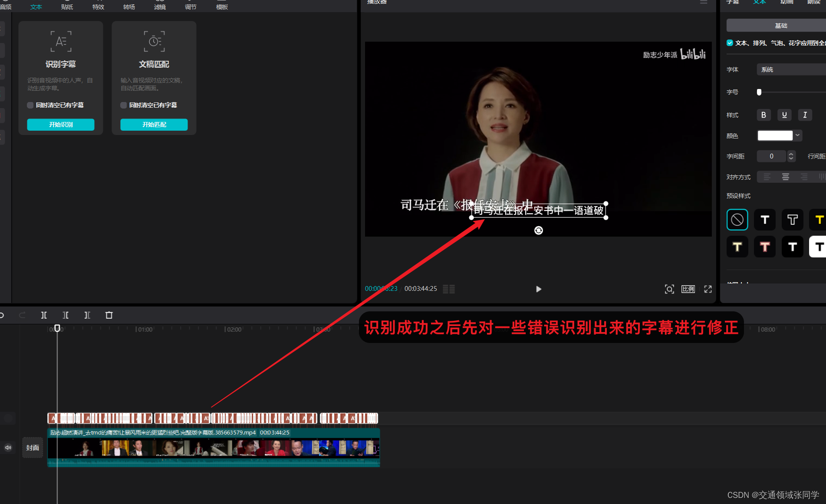Screen dimensions: 826x504
Task: Click the 字间距 value field
Action: (771, 156)
